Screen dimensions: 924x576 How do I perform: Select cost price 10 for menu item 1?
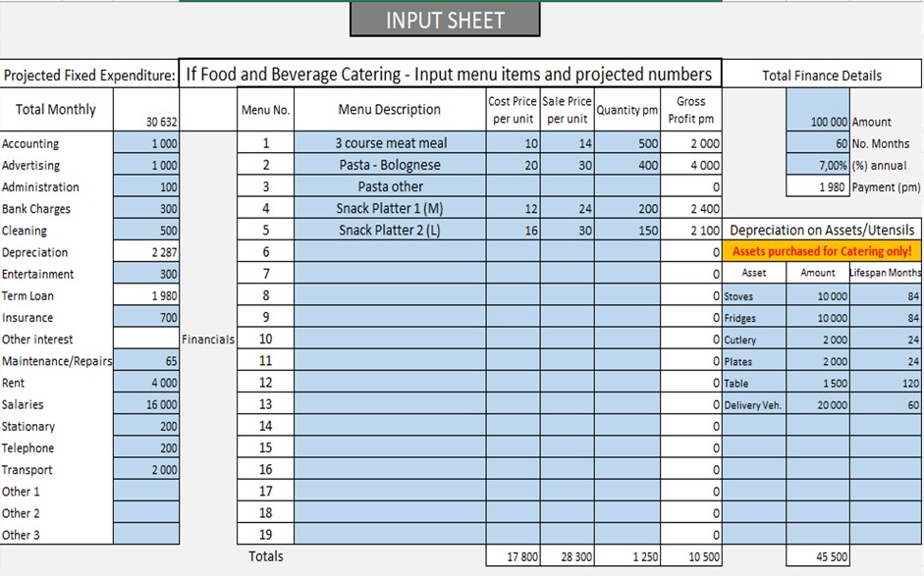tap(514, 143)
